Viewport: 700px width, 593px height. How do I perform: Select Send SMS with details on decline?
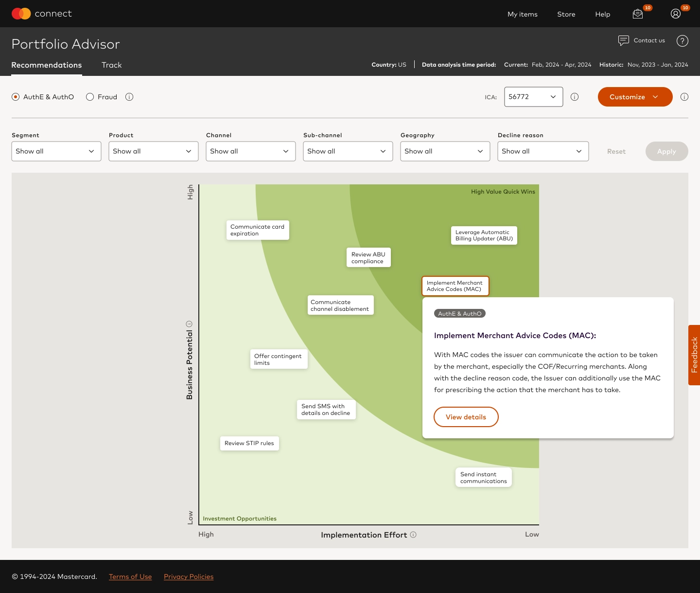pos(326,410)
